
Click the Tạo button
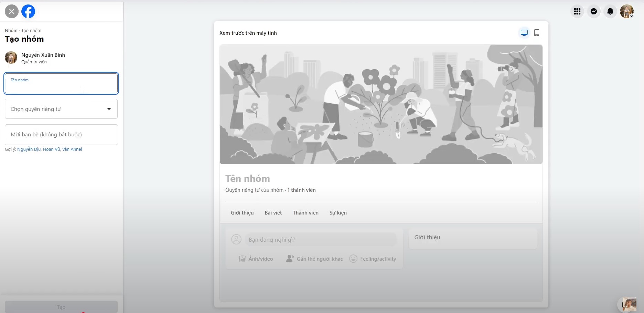(61, 307)
